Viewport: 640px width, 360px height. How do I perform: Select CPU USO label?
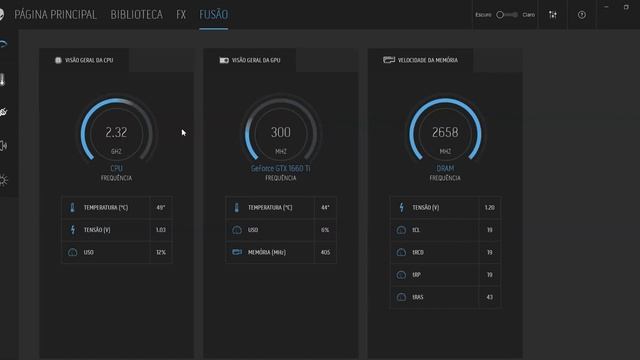tap(89, 252)
